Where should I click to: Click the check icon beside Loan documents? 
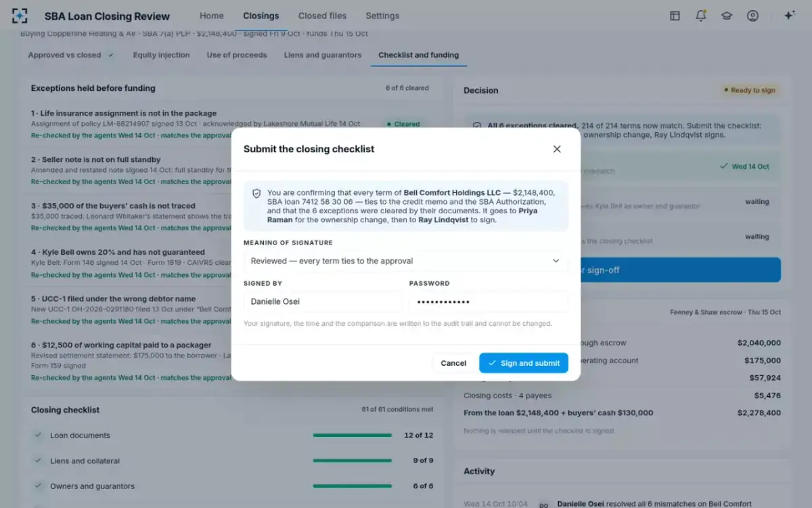pyautogui.click(x=38, y=435)
